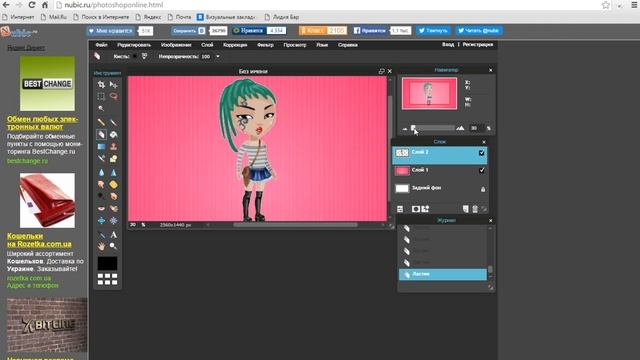Select the Pinch tool
This screenshot has width=640, height=360.
pos(113,220)
